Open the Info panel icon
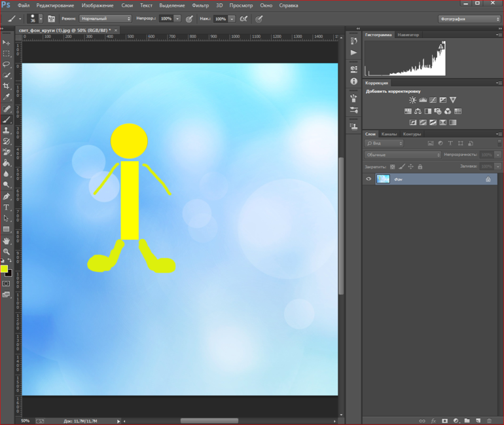Image resolution: width=504 pixels, height=425 pixels. (x=354, y=81)
